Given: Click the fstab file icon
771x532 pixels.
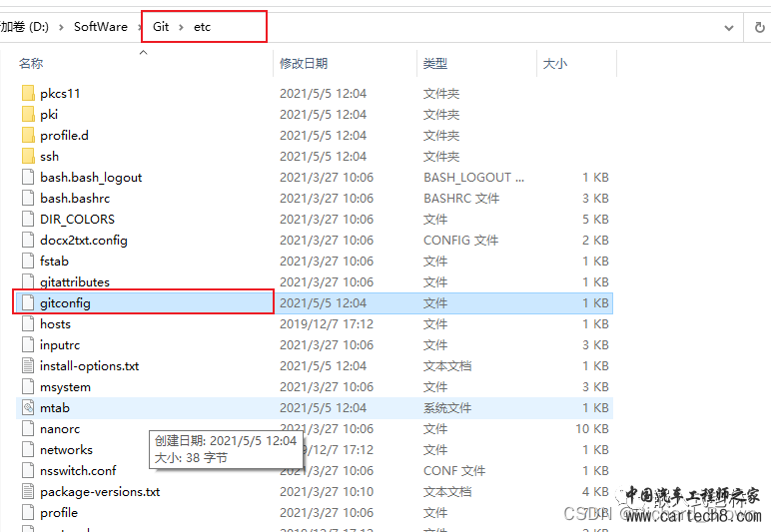Looking at the screenshot, I should click(28, 261).
